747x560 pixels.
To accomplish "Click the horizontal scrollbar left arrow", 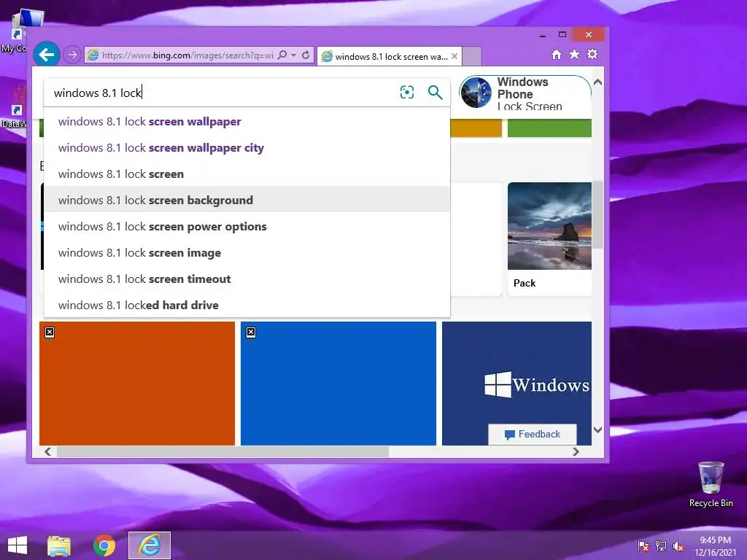I will (x=47, y=451).
